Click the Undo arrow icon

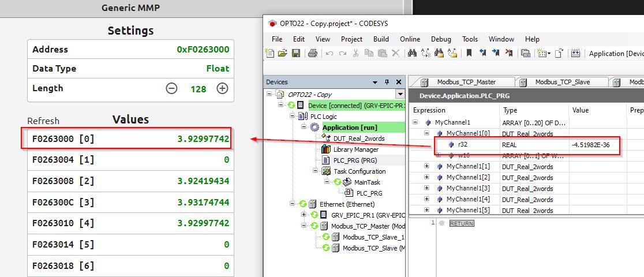[x=329, y=53]
